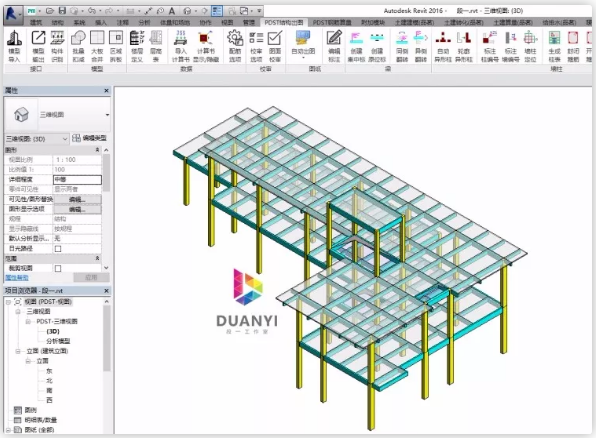Close the 属性 properties panel
The width and height of the screenshot is (596, 438).
tap(106, 90)
